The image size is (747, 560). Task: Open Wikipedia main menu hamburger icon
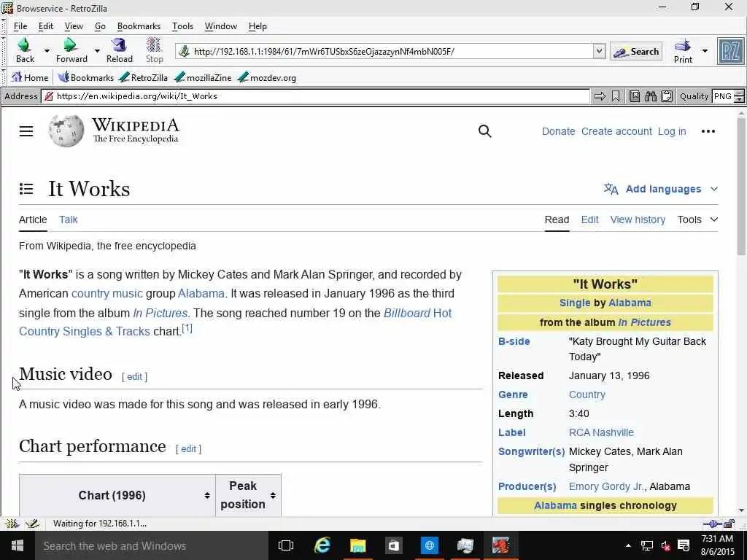tap(26, 131)
